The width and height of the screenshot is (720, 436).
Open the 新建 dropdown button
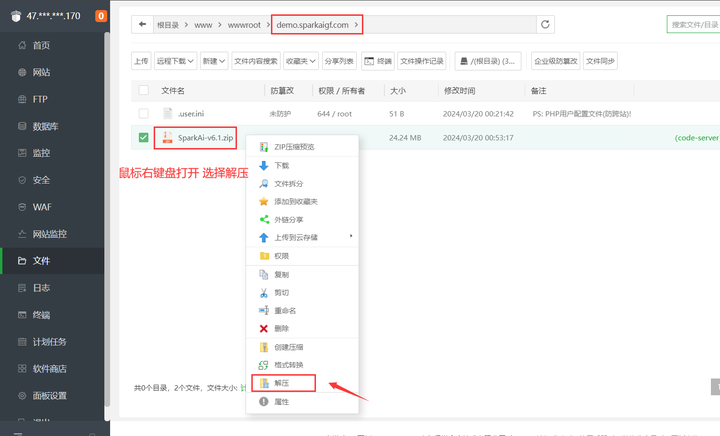click(213, 61)
